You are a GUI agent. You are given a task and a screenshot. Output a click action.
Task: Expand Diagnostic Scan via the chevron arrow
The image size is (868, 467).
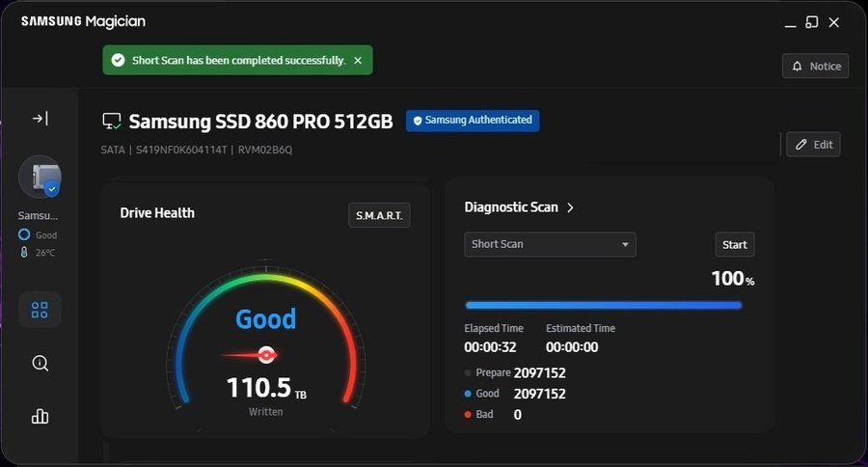click(x=570, y=207)
